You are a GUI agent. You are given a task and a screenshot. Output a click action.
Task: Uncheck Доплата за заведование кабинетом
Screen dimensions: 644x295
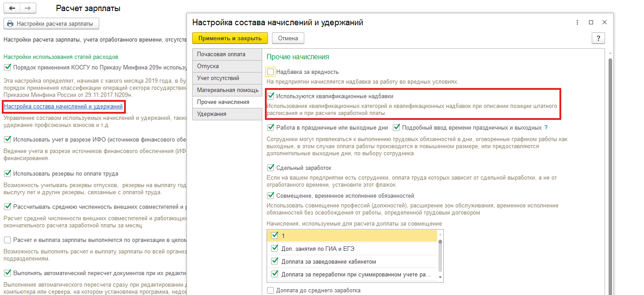[x=274, y=261]
